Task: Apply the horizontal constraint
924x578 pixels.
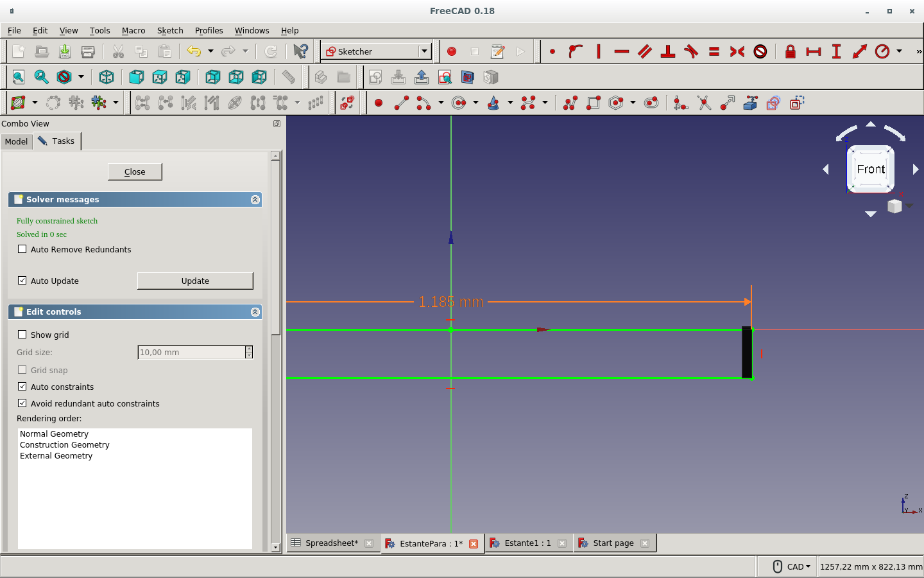Action: coord(622,51)
